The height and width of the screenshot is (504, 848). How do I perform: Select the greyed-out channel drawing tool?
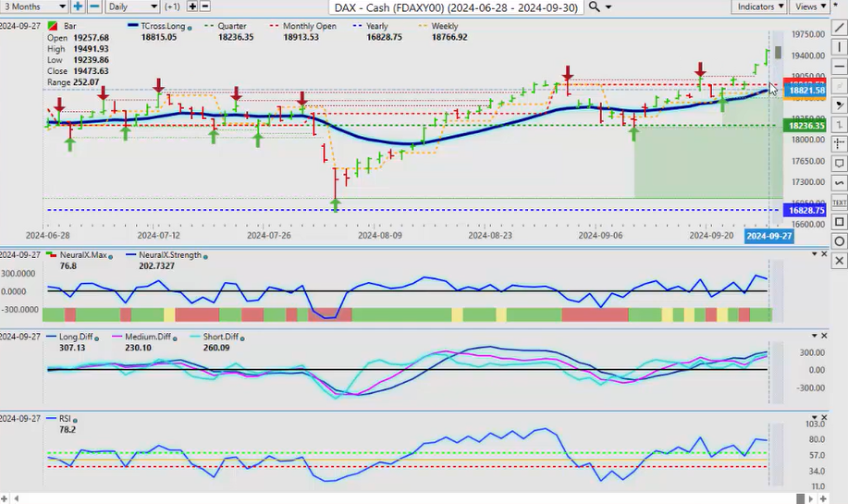coord(840,86)
